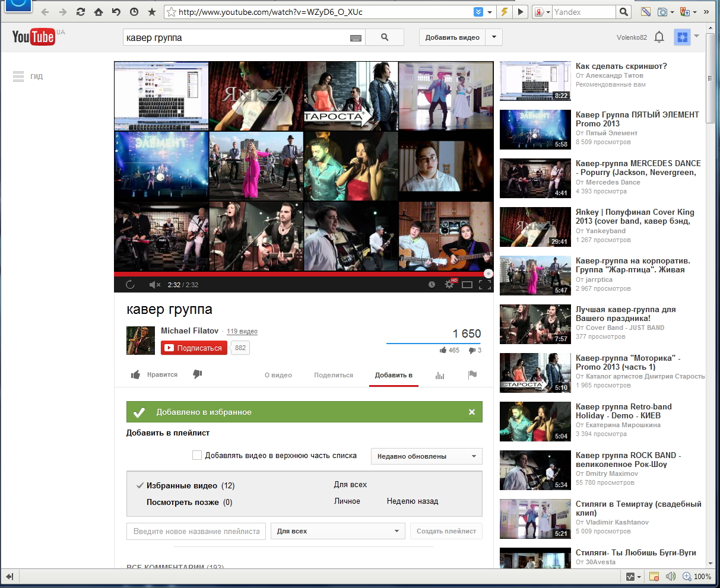This screenshot has height=588, width=720.
Task: Click the status bar speaker icon
Action: click(671, 576)
